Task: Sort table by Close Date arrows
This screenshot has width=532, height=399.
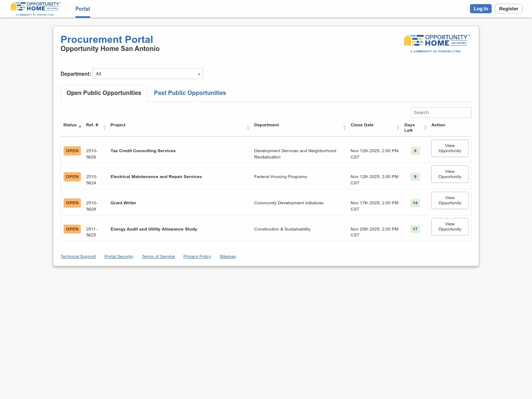Action: click(398, 127)
